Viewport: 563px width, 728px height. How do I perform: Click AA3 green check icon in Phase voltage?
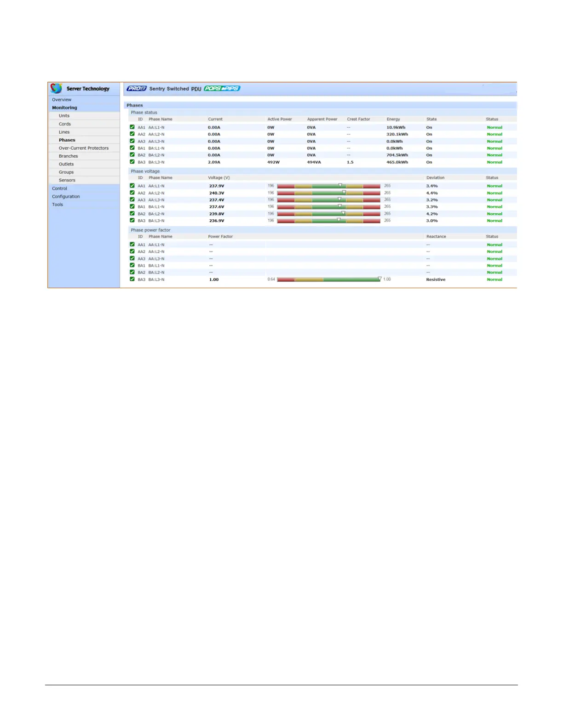pyautogui.click(x=132, y=199)
